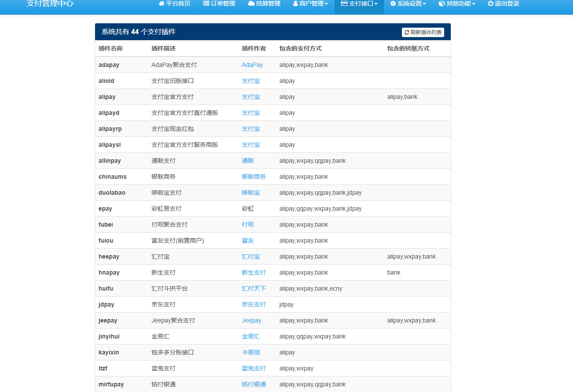The height and width of the screenshot is (392, 573).
Task: Select the chinaums plugin name
Action: tap(112, 177)
